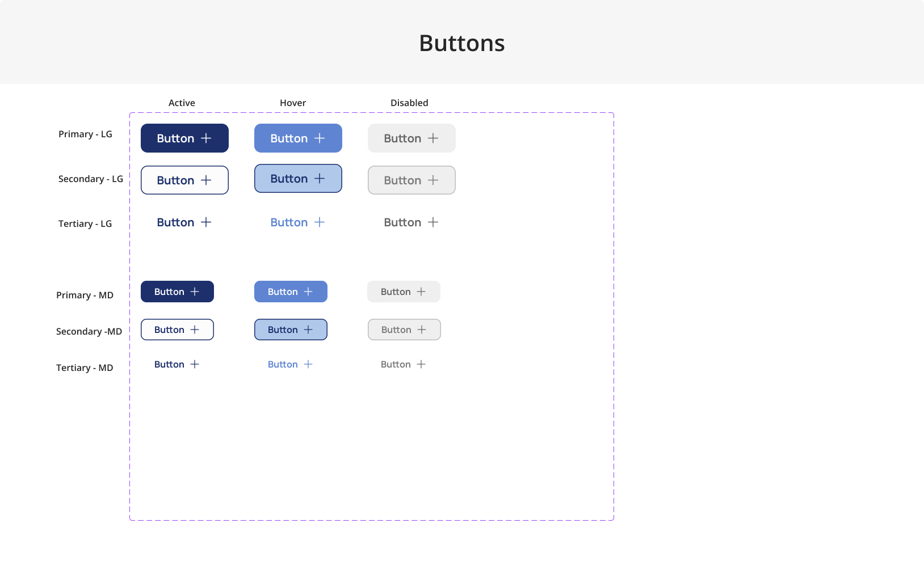
Task: Click the plus icon in the Primary LG Disabled button
Action: coord(433,138)
